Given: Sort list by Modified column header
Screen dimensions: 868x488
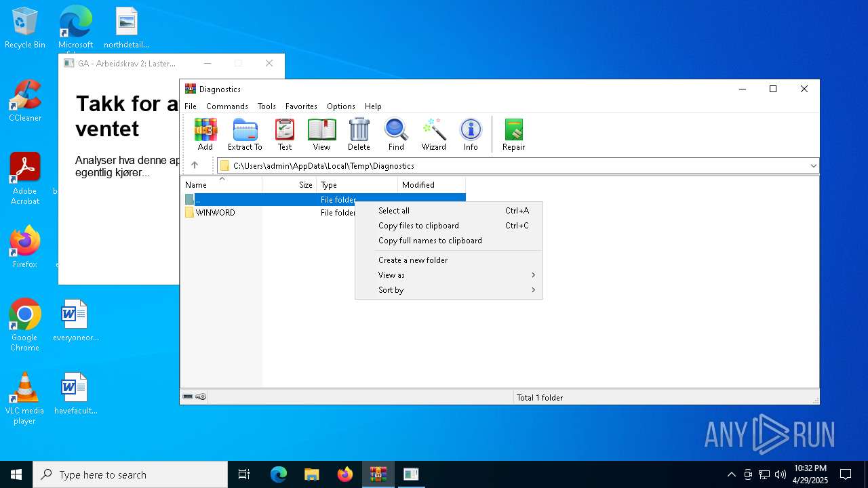Looking at the screenshot, I should pos(431,184).
